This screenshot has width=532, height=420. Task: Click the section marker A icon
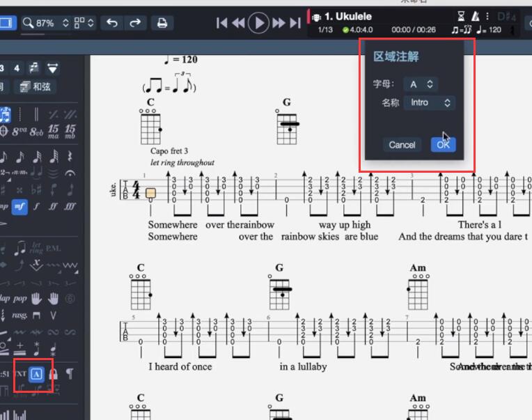(x=37, y=374)
